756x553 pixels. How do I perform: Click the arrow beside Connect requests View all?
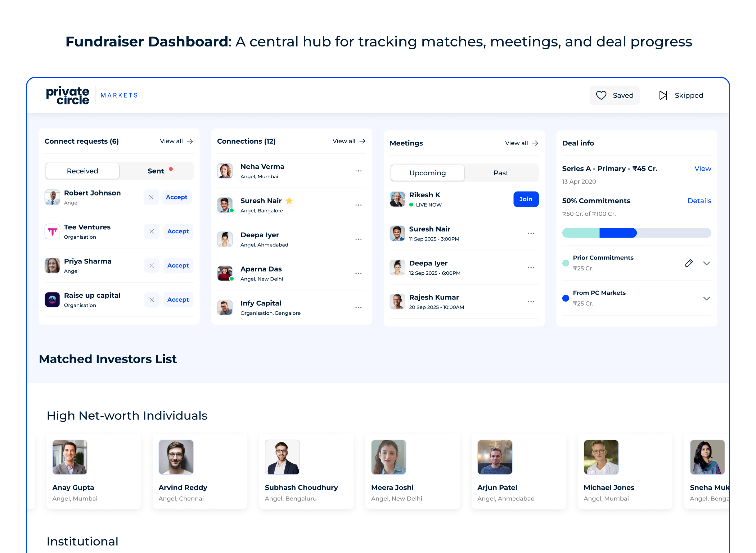tap(190, 141)
